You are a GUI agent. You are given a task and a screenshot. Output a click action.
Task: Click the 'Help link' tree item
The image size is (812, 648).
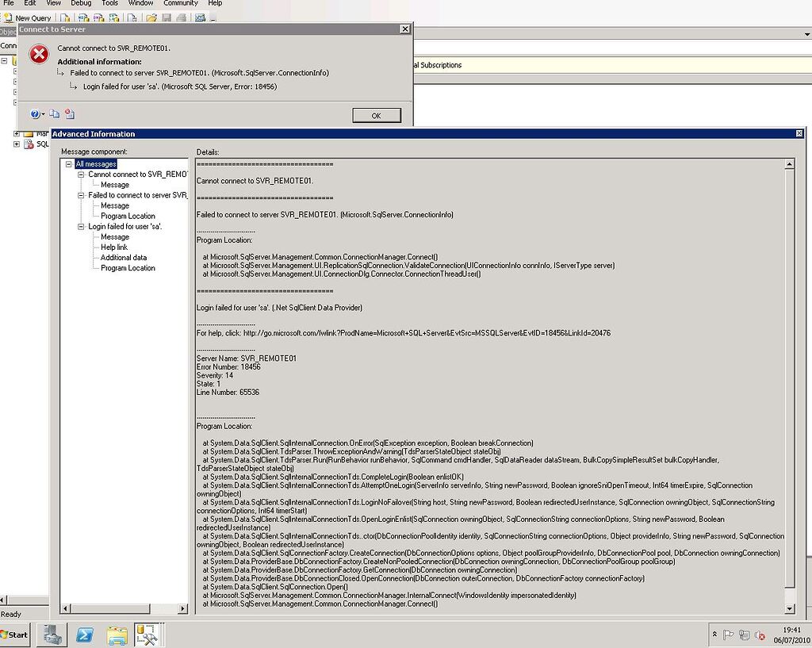[116, 247]
